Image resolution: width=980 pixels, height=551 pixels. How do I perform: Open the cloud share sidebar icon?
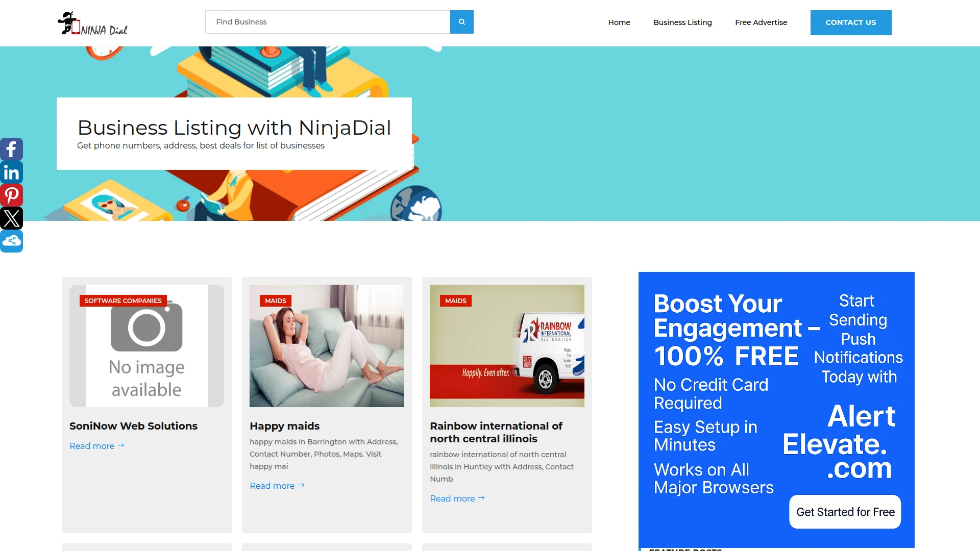pyautogui.click(x=11, y=241)
